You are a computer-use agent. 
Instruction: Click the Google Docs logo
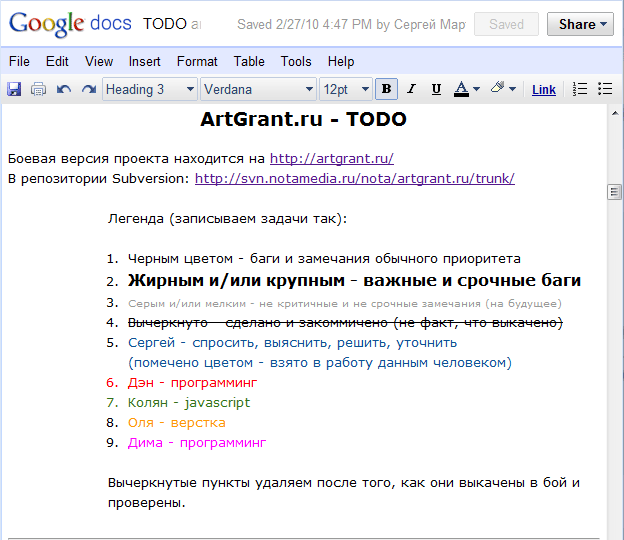tap(68, 24)
